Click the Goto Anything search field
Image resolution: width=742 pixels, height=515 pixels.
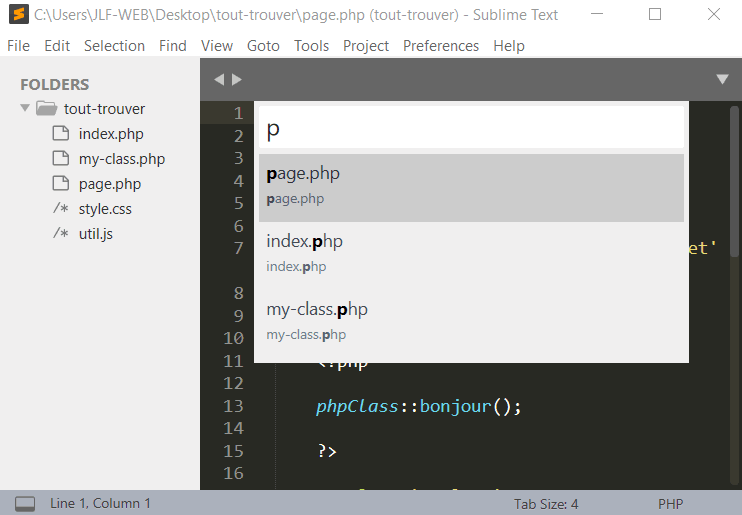pos(471,128)
